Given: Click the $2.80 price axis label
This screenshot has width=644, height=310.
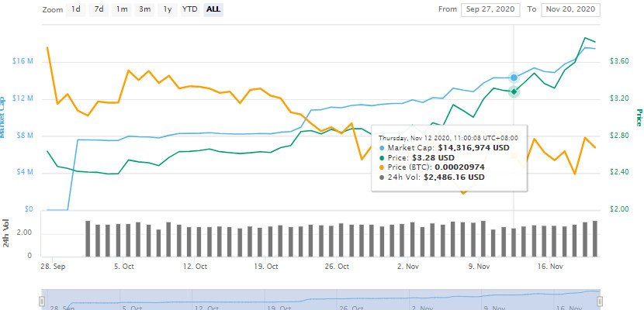Looking at the screenshot, I should (x=619, y=136).
